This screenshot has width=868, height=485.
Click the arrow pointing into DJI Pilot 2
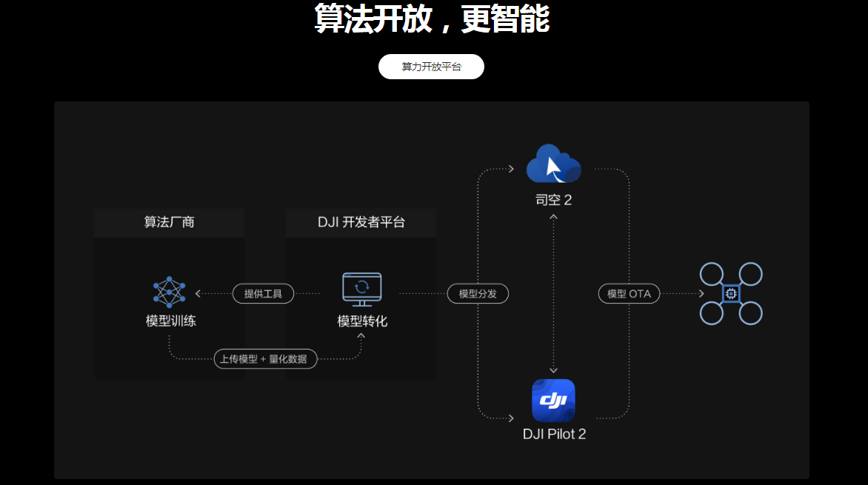[x=511, y=418]
